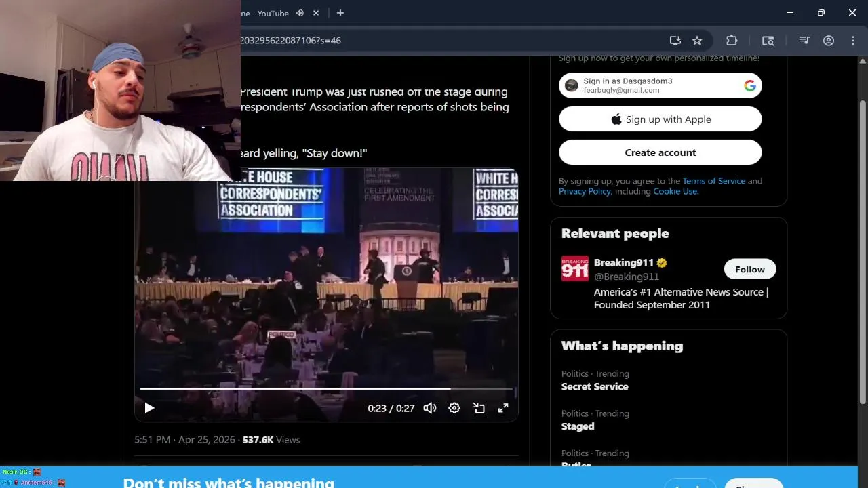This screenshot has width=868, height=488.
Task: Click the tab audio speaker icon
Action: tap(300, 13)
